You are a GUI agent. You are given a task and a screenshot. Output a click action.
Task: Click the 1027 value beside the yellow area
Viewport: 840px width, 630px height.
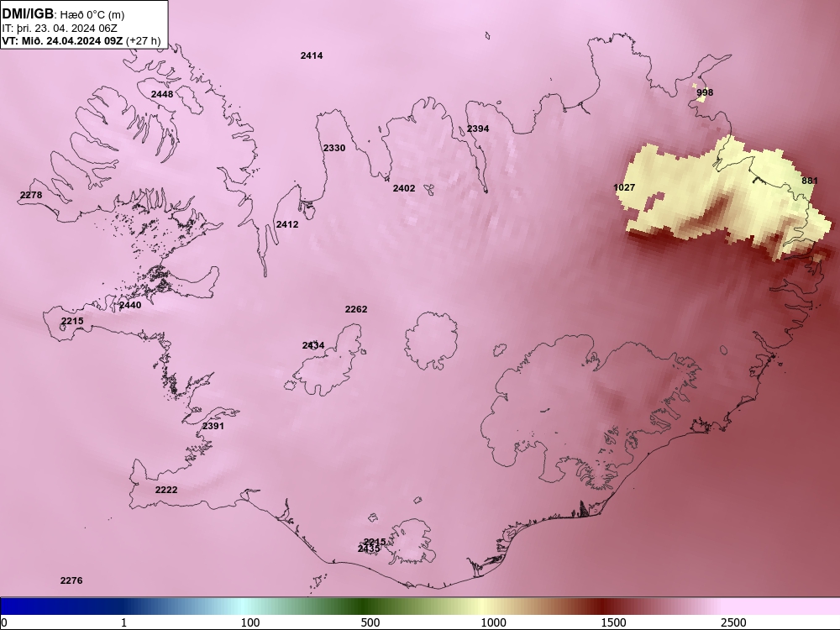pyautogui.click(x=624, y=187)
